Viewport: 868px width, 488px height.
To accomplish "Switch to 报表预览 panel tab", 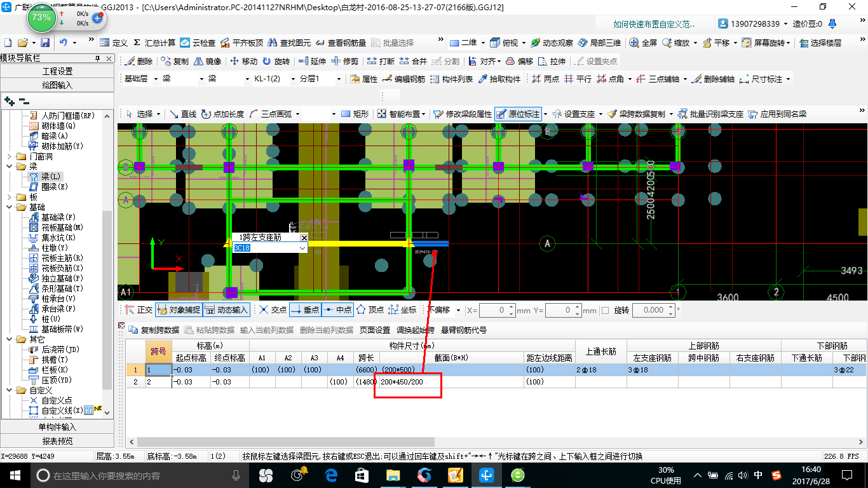I will click(57, 441).
